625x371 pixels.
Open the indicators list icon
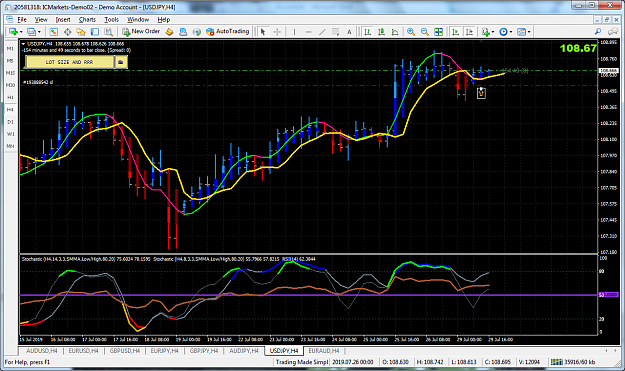(x=485, y=31)
